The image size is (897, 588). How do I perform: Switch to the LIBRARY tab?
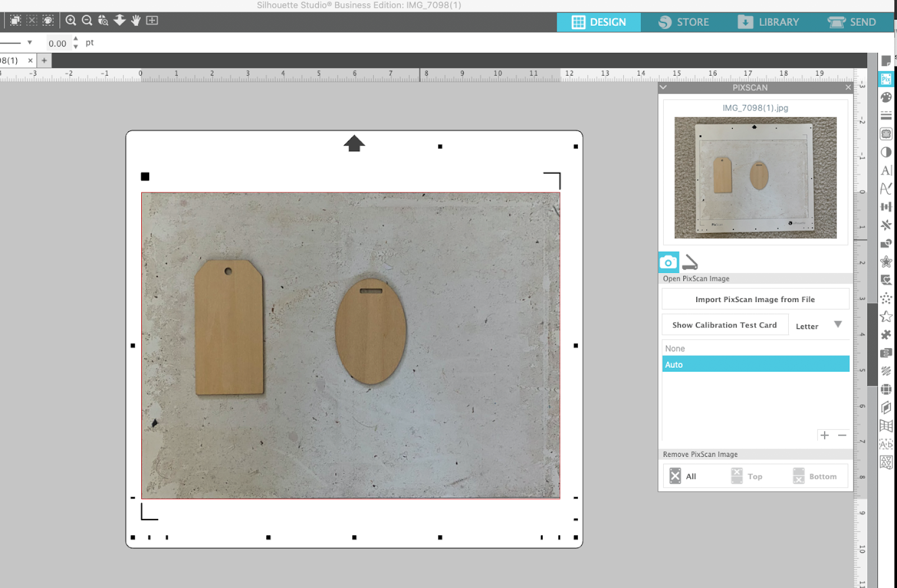(769, 22)
